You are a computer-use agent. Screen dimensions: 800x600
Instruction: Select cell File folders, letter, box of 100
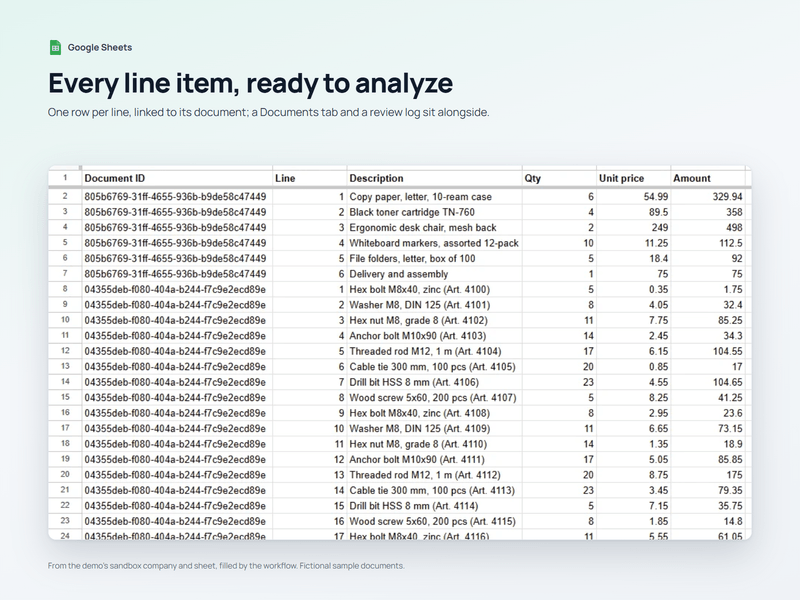435,259
